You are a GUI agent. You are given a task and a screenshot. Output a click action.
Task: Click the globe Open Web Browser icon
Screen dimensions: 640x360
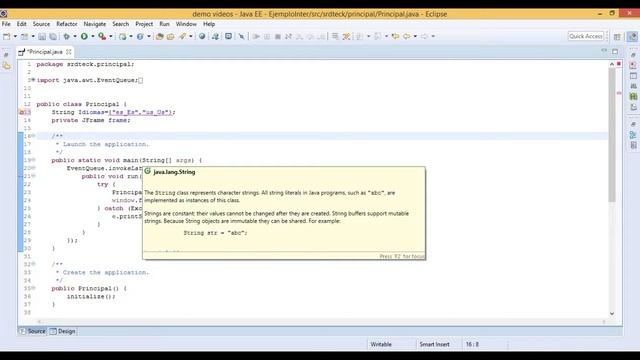[202, 36]
